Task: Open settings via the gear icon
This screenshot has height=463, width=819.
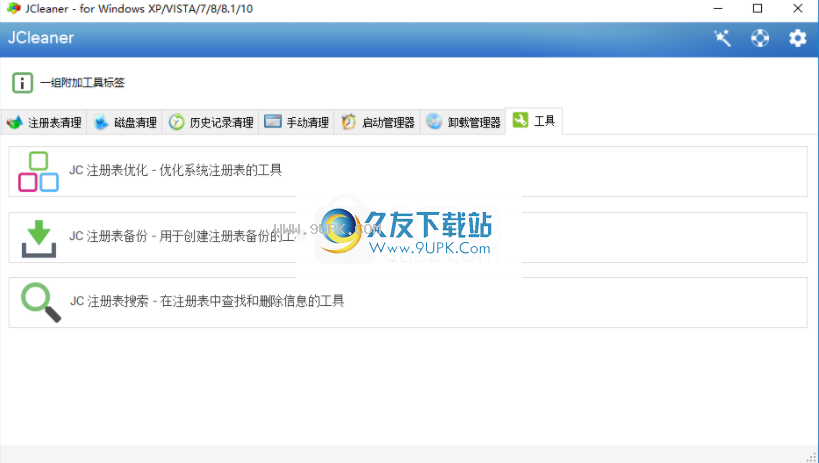Action: [x=798, y=38]
